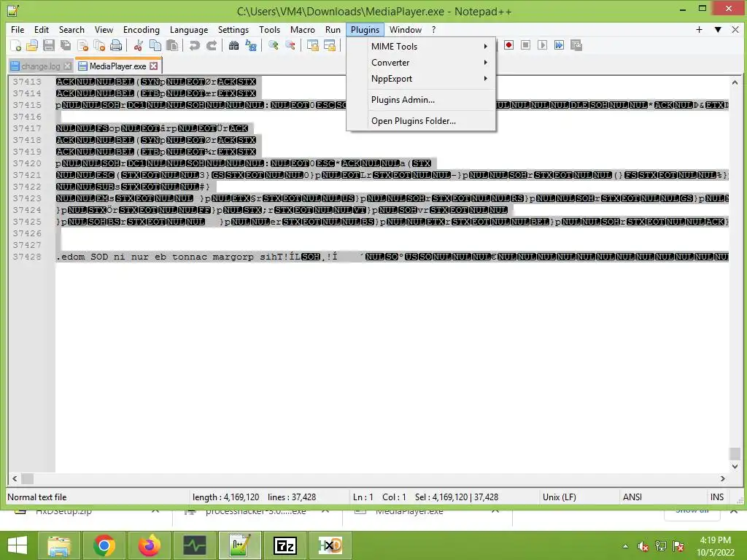
Task: Click the Replace toolbar icon
Action: (251, 46)
